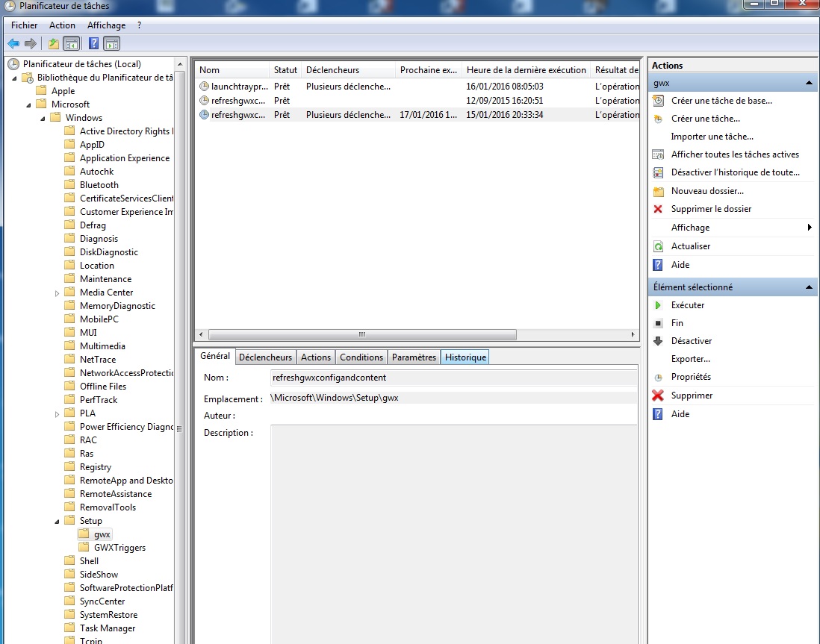Screen dimensions: 820x644
Task: Click the green Exécuter play icon
Action: 658,305
